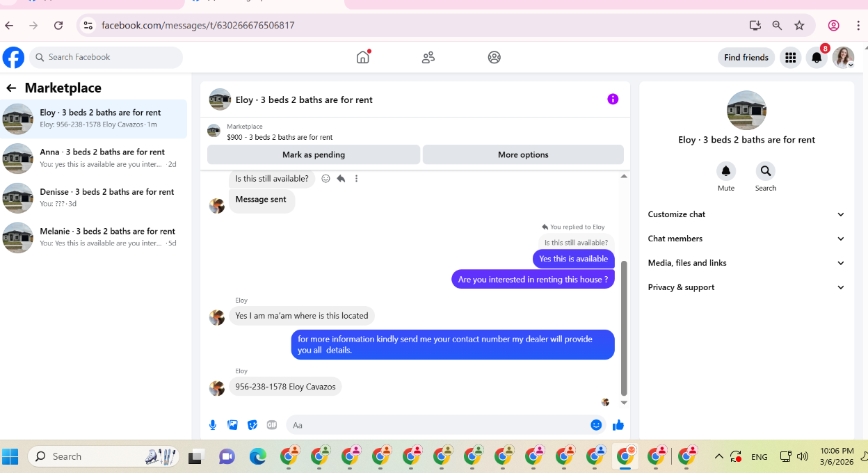Open more options for first message
This screenshot has width=868, height=473.
[356, 179]
